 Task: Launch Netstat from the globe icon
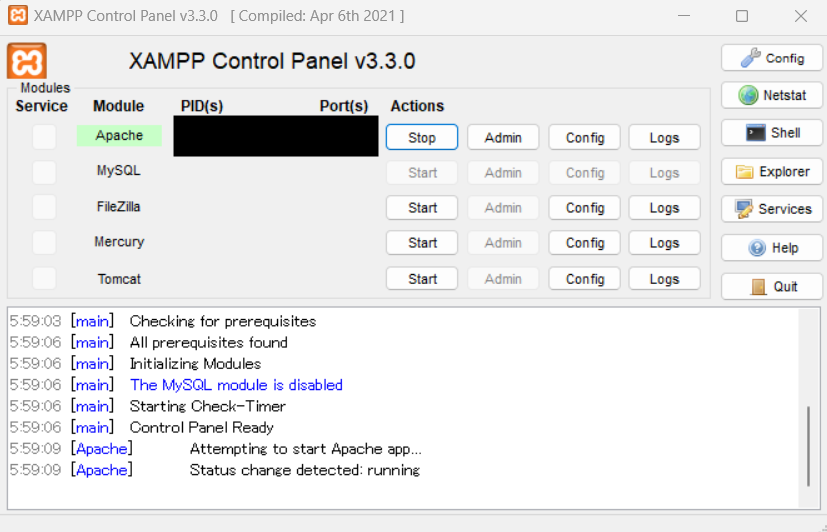[x=771, y=95]
